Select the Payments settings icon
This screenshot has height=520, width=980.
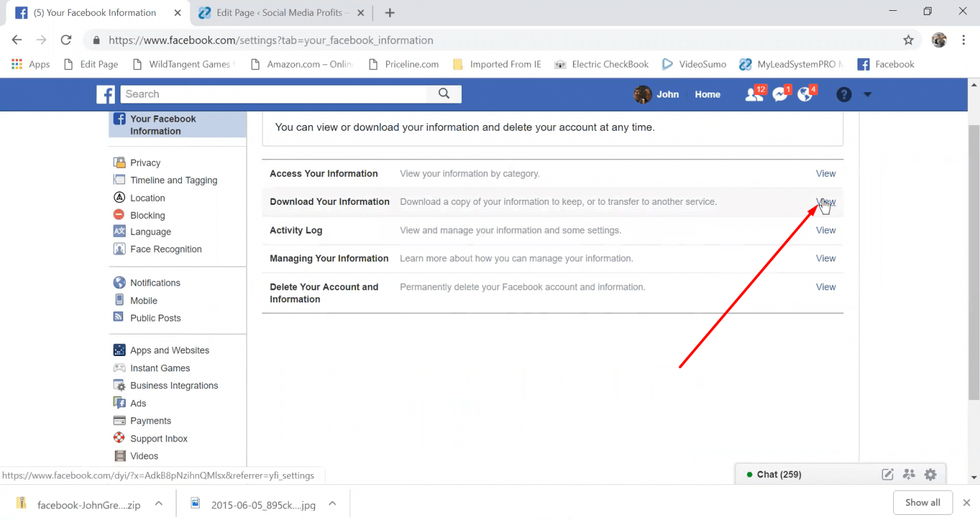pyautogui.click(x=119, y=420)
